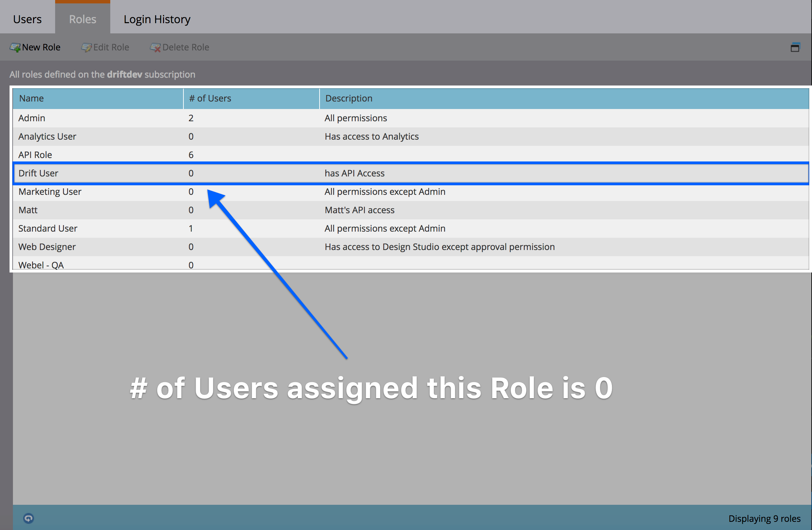
Task: Click the Delete Role button
Action: tap(179, 47)
